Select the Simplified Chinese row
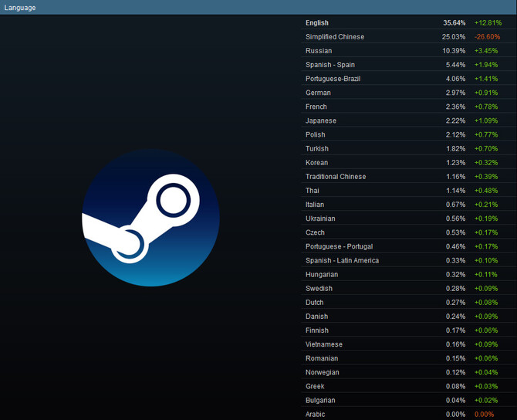Viewport: 517px width, 420px height. coord(409,36)
